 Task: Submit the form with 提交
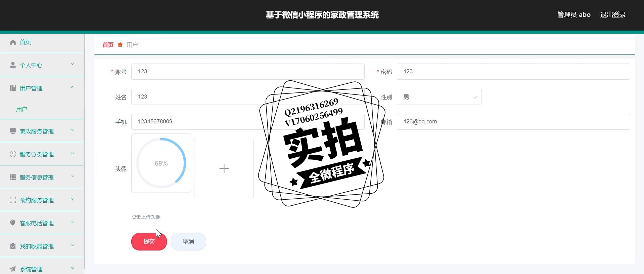pyautogui.click(x=149, y=241)
